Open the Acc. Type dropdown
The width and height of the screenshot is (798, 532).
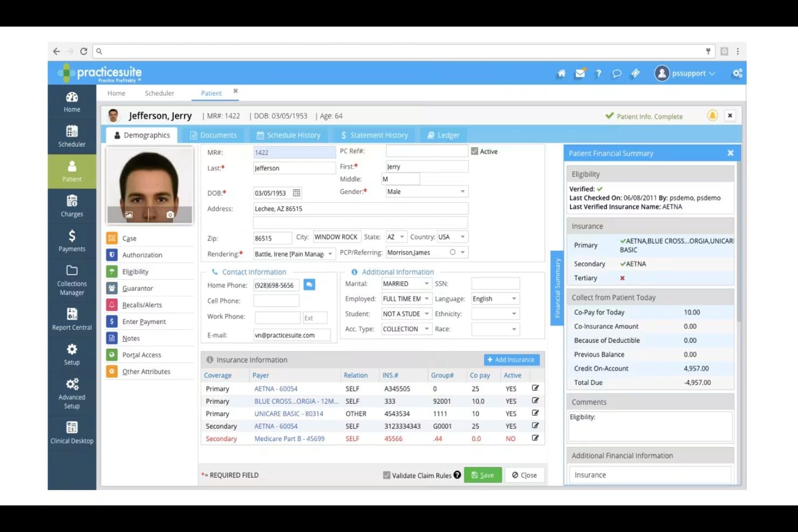coord(407,329)
